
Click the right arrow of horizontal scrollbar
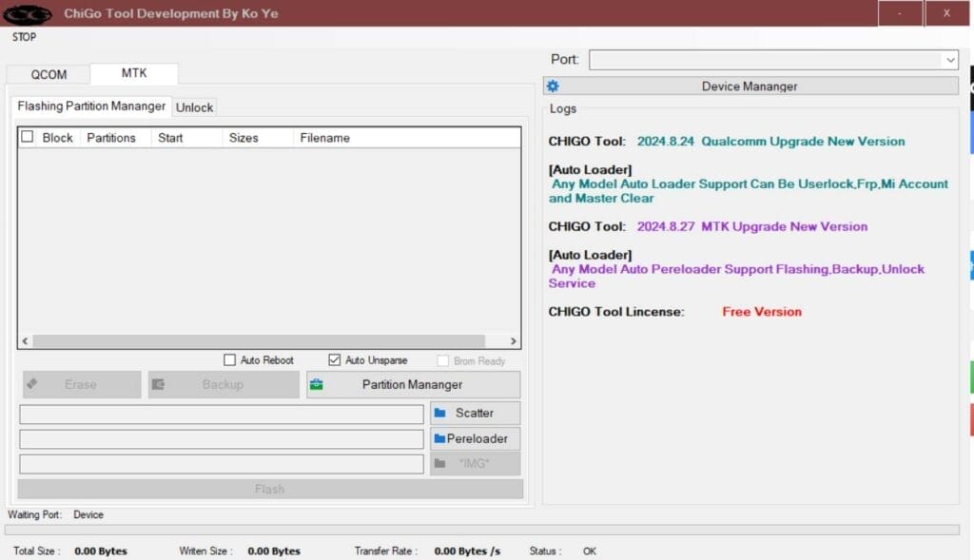click(x=513, y=341)
